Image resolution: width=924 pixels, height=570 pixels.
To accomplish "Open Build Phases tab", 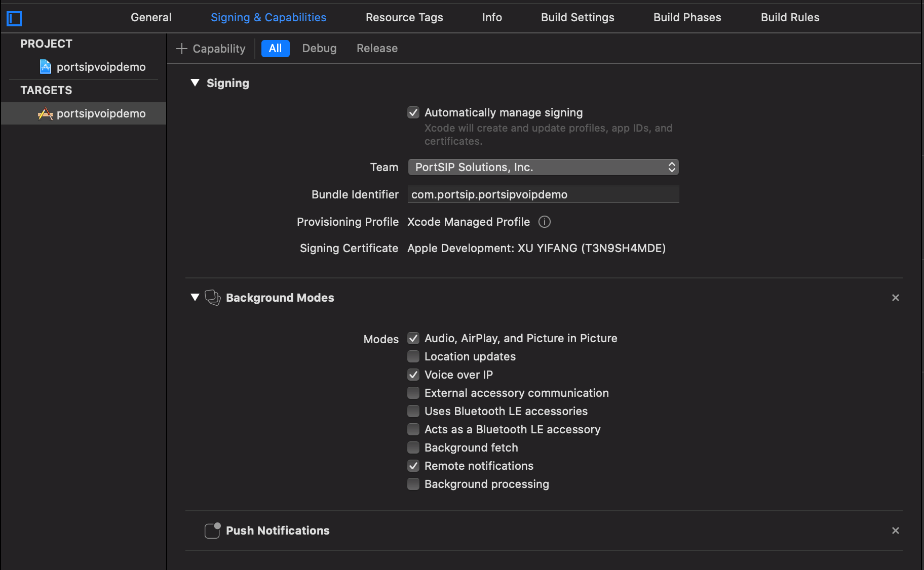I will [x=687, y=17].
